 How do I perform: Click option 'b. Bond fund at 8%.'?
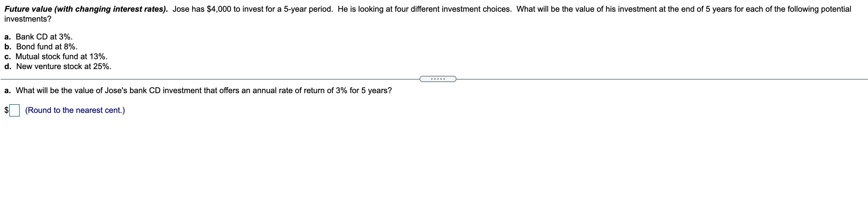(40, 47)
